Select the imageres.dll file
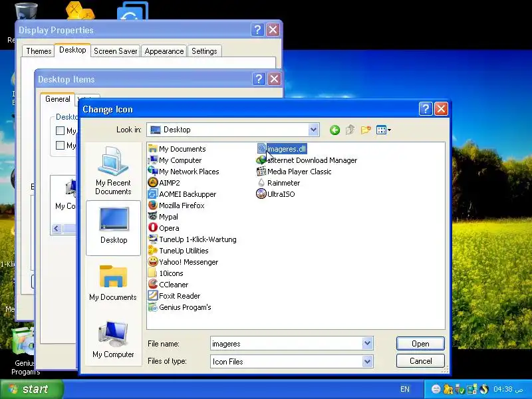532x399 pixels. [x=281, y=148]
